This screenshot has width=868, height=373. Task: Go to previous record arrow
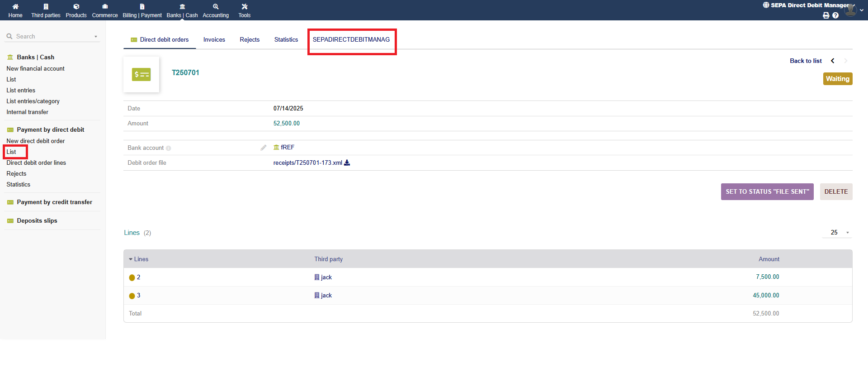(833, 61)
